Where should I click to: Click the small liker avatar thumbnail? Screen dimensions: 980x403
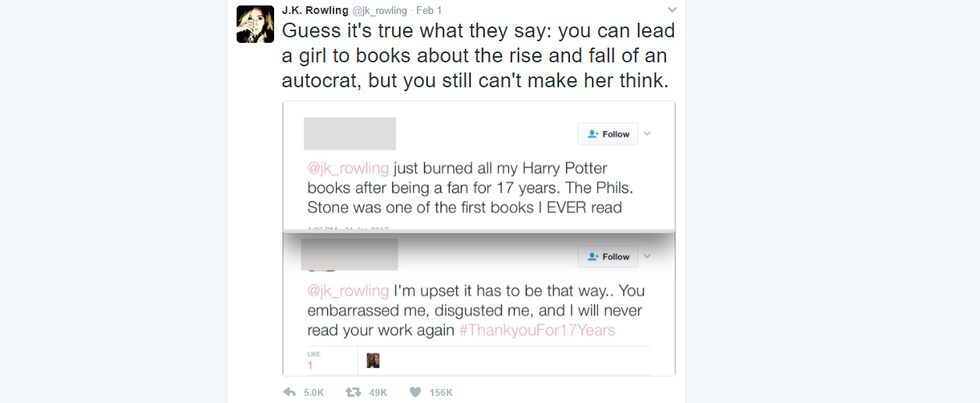tap(373, 360)
